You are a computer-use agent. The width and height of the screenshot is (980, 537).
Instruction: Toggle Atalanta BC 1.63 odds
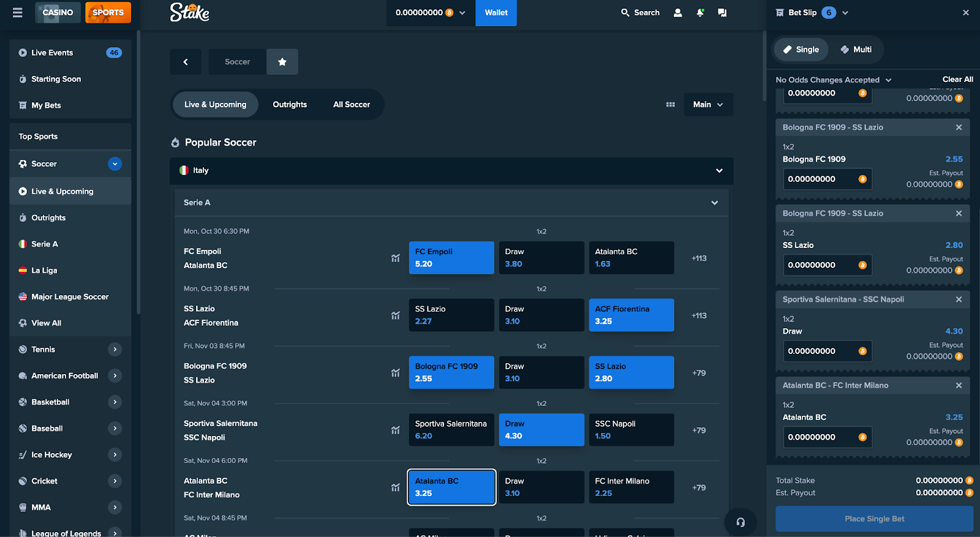[631, 258]
